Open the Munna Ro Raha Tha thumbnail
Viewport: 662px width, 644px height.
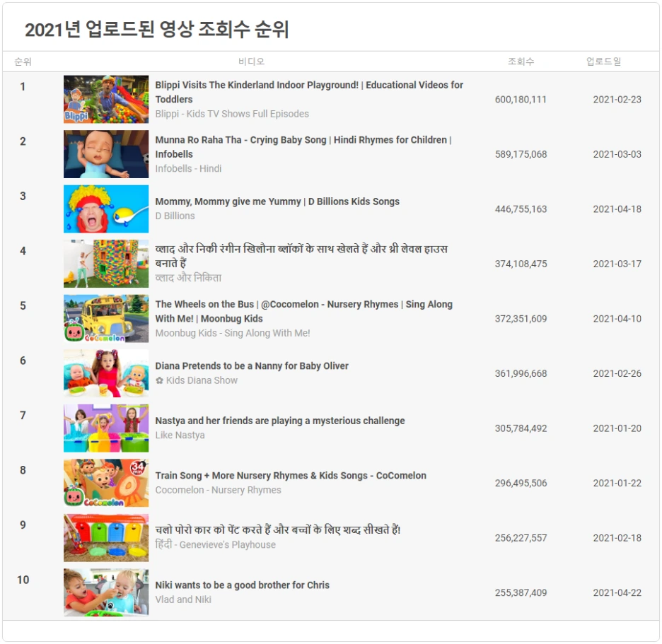click(x=106, y=154)
